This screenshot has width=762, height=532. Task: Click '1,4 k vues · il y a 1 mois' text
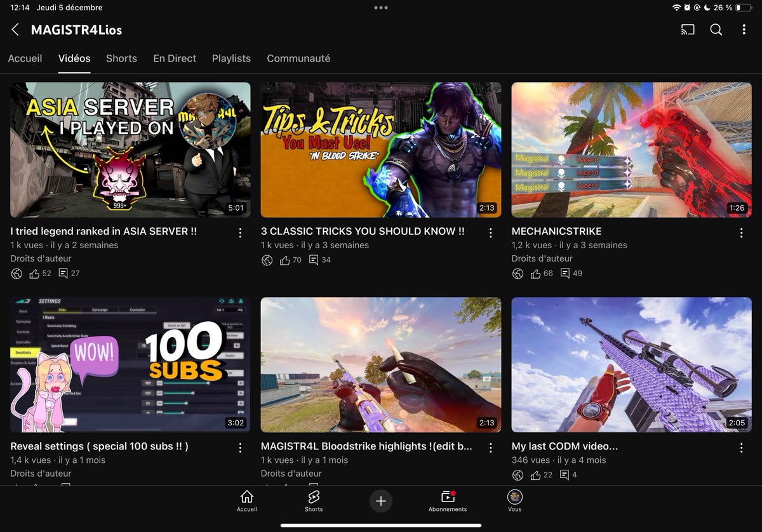58,460
